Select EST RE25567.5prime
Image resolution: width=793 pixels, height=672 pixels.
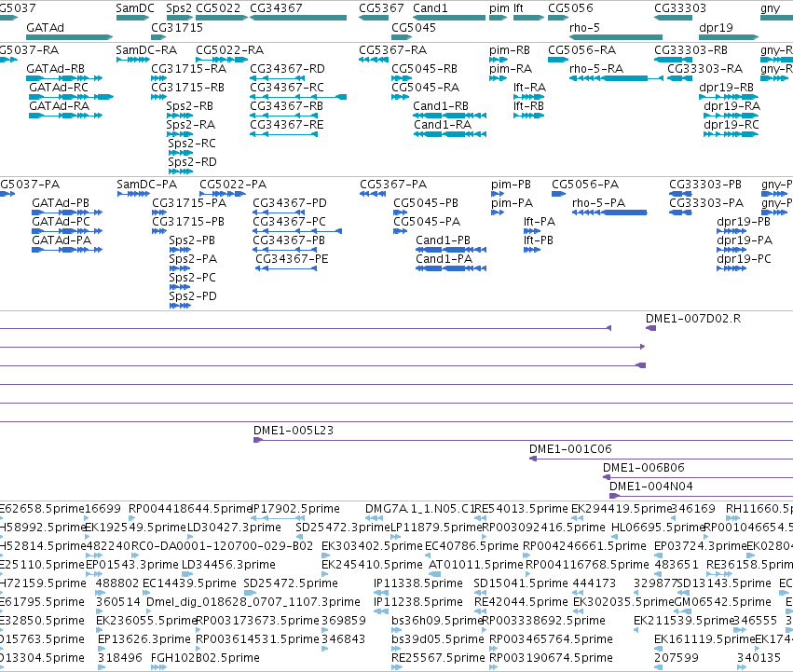pos(397,667)
